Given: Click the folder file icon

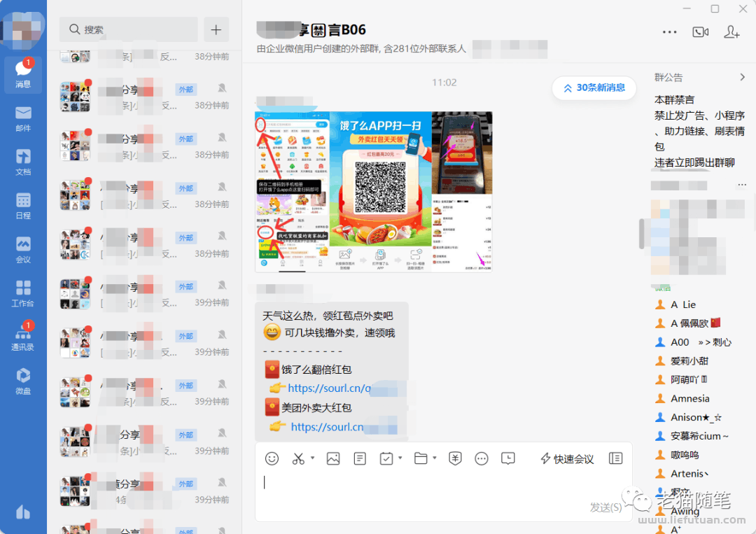Looking at the screenshot, I should point(421,458).
